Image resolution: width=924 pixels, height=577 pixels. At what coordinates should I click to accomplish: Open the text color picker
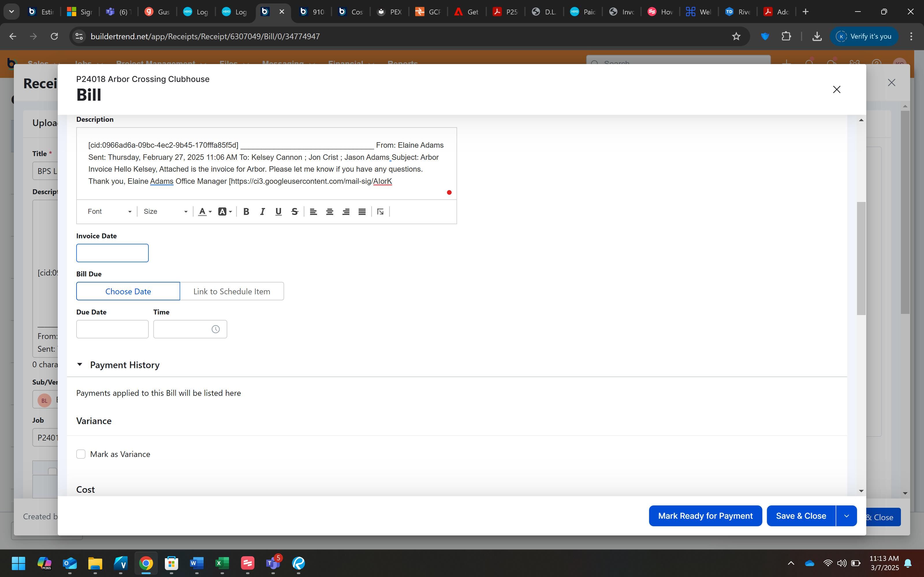click(x=205, y=212)
